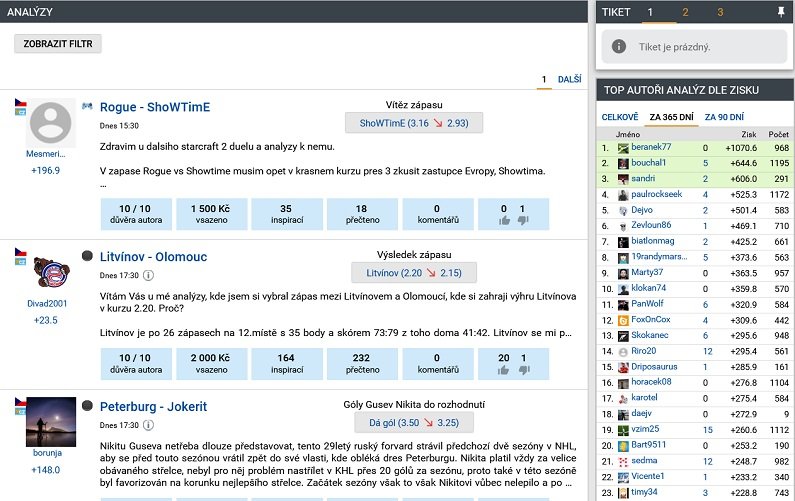This screenshot has height=501, width=795.
Task: Click paulrockseek avatar icon in ranking
Action: tap(623, 195)
